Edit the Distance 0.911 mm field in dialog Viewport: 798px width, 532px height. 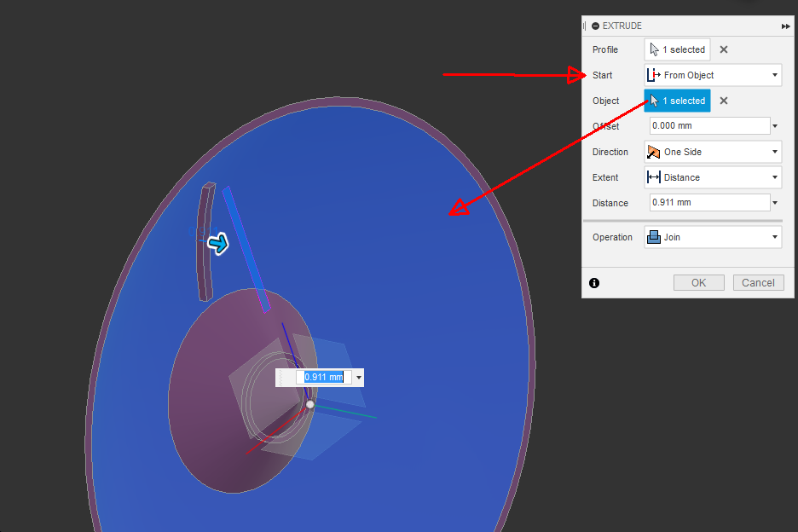709,203
